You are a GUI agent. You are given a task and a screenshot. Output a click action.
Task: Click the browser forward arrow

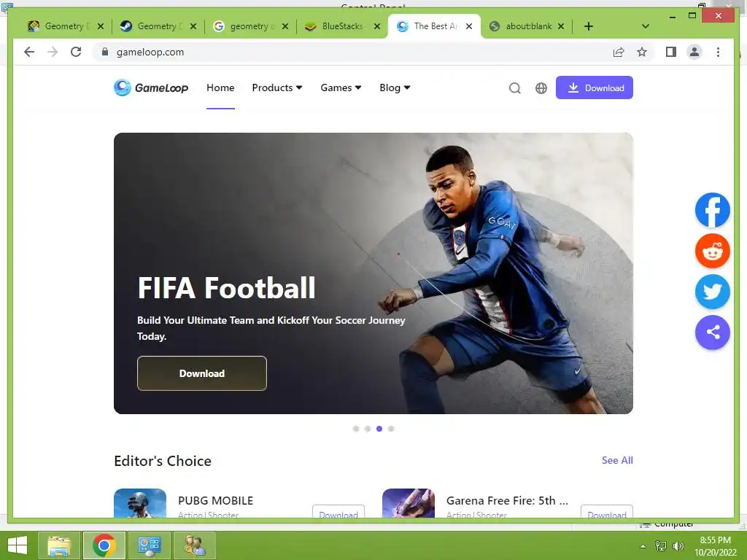click(x=53, y=52)
